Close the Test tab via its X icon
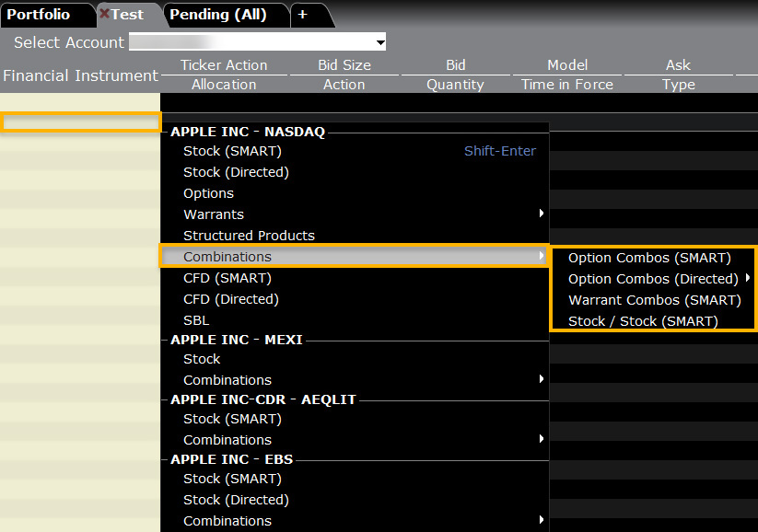This screenshot has width=758, height=532. 103,15
